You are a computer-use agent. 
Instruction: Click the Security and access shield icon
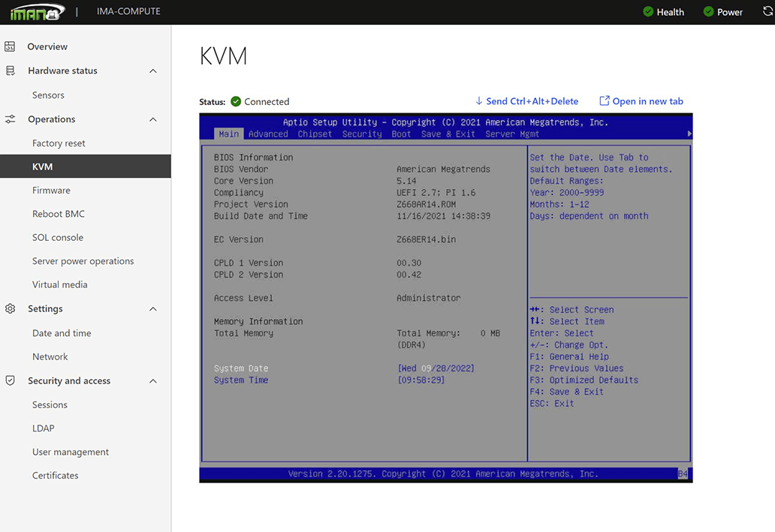(x=10, y=380)
